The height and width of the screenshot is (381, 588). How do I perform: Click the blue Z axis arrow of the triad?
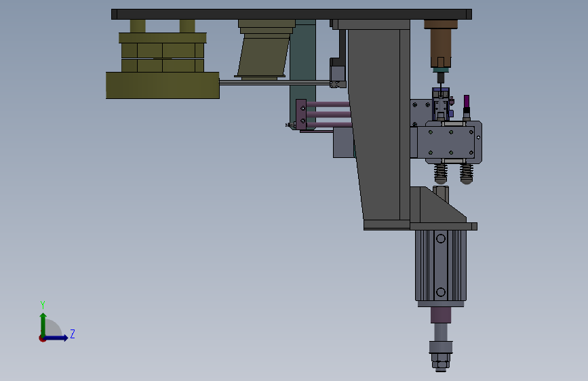56,338
